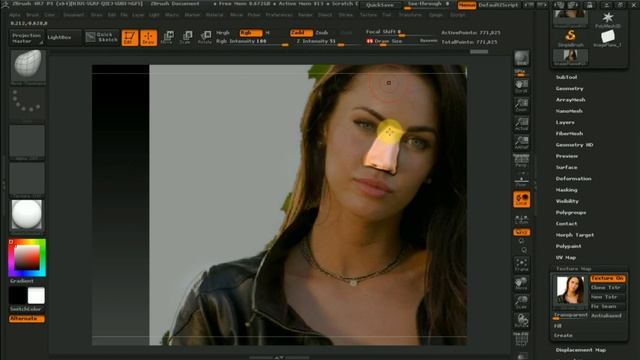Toggle the Persp perspective icon
This screenshot has width=640, height=360.
522,161
